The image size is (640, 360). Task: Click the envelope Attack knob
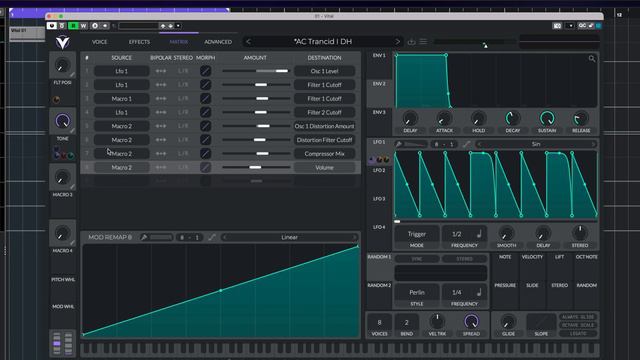click(444, 119)
